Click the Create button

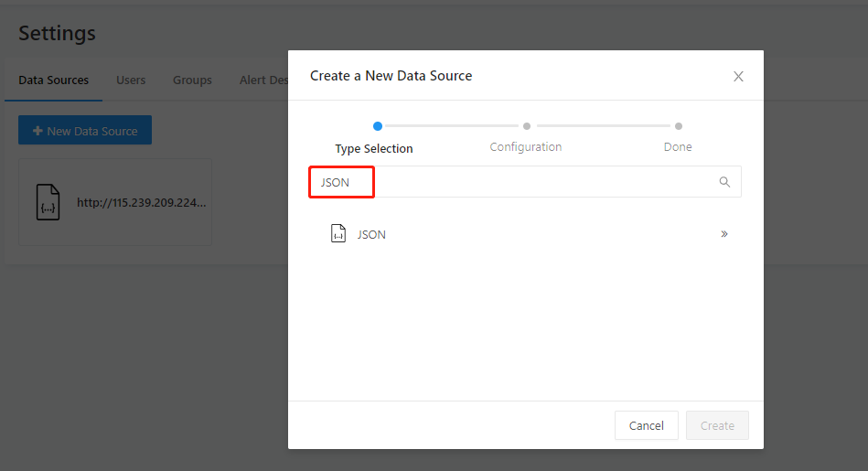tap(717, 425)
